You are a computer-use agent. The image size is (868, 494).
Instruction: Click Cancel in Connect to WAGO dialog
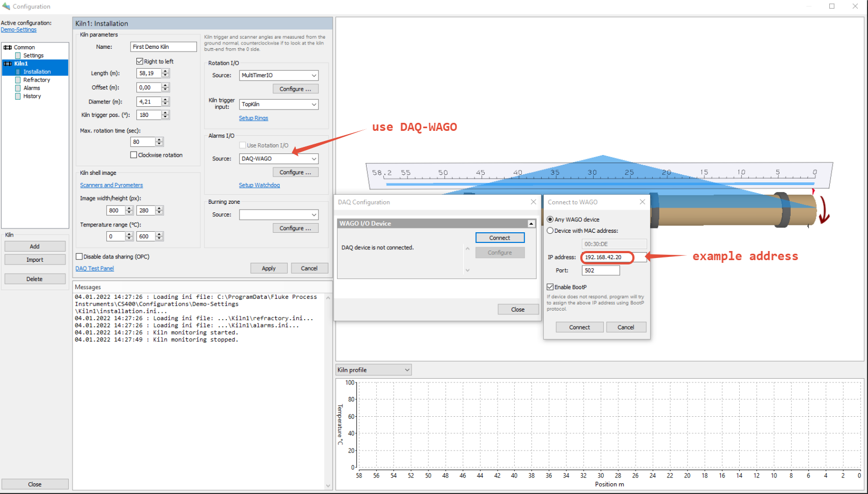626,327
